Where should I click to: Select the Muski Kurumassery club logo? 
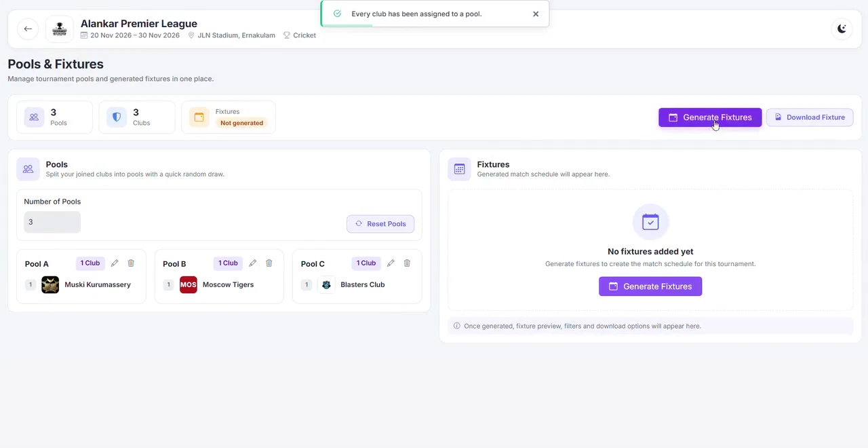coord(50,284)
